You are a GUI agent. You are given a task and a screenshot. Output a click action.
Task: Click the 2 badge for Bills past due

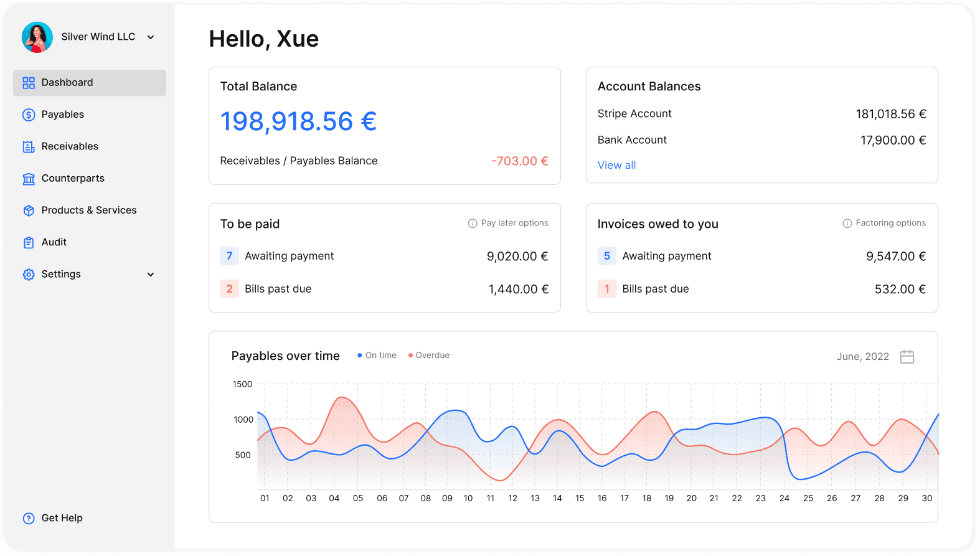[x=230, y=289]
